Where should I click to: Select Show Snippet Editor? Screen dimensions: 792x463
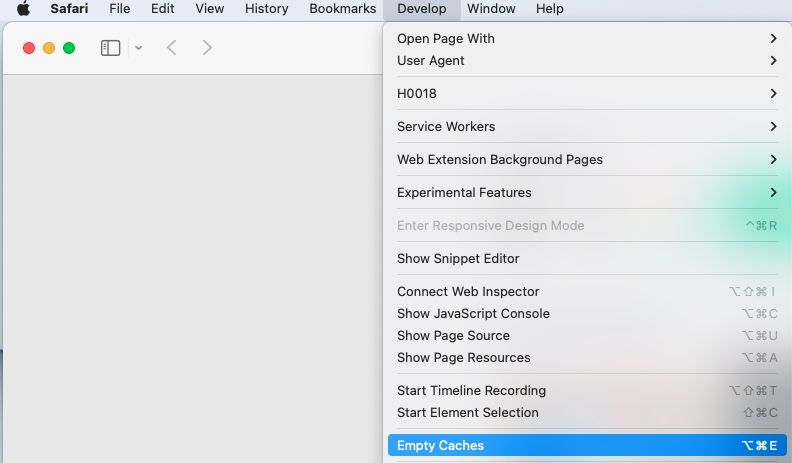587,259
